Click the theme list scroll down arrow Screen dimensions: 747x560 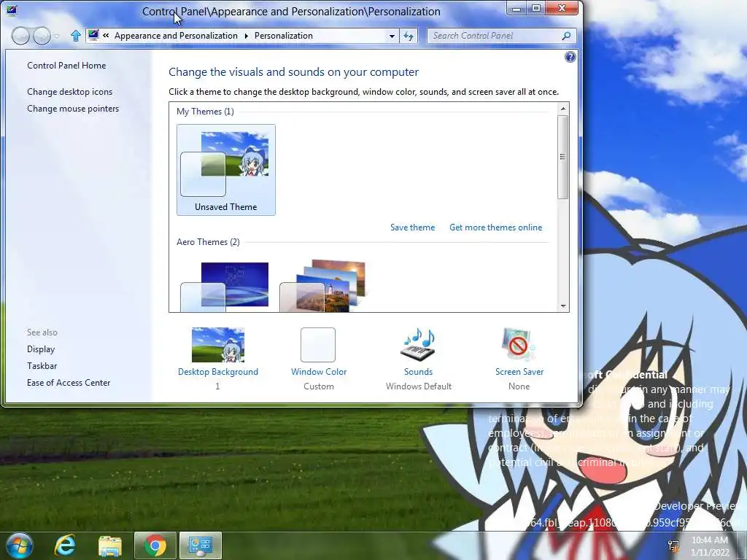(x=563, y=306)
